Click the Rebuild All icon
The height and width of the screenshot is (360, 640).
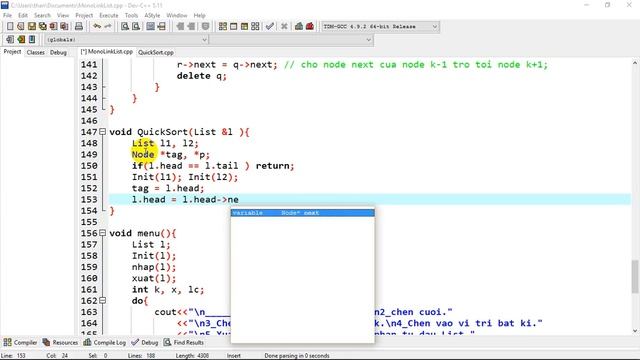coord(255,27)
